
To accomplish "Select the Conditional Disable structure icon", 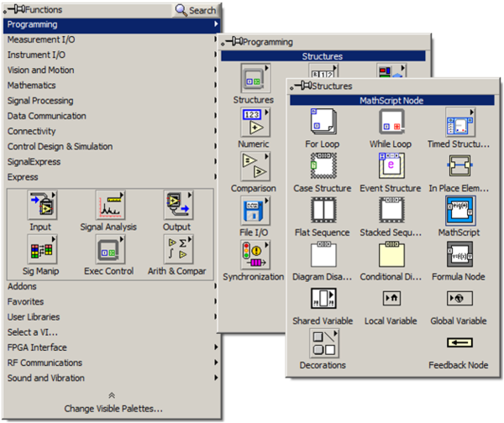I will (x=391, y=254).
